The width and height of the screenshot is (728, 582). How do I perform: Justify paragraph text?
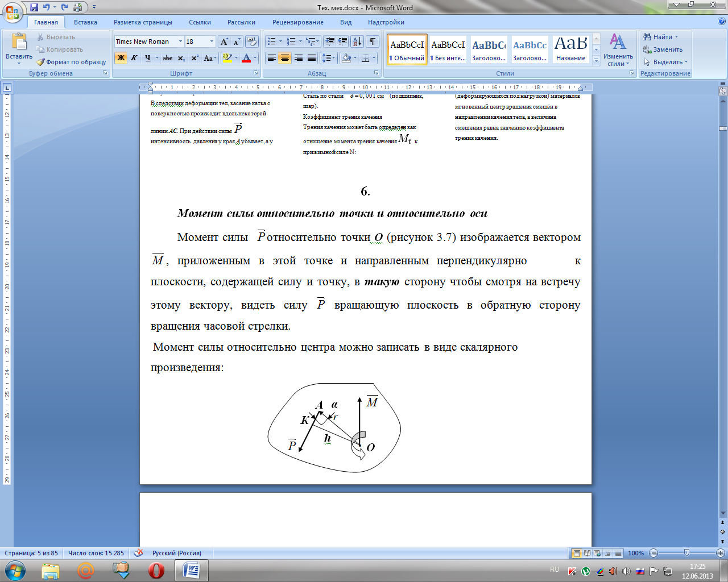(312, 58)
